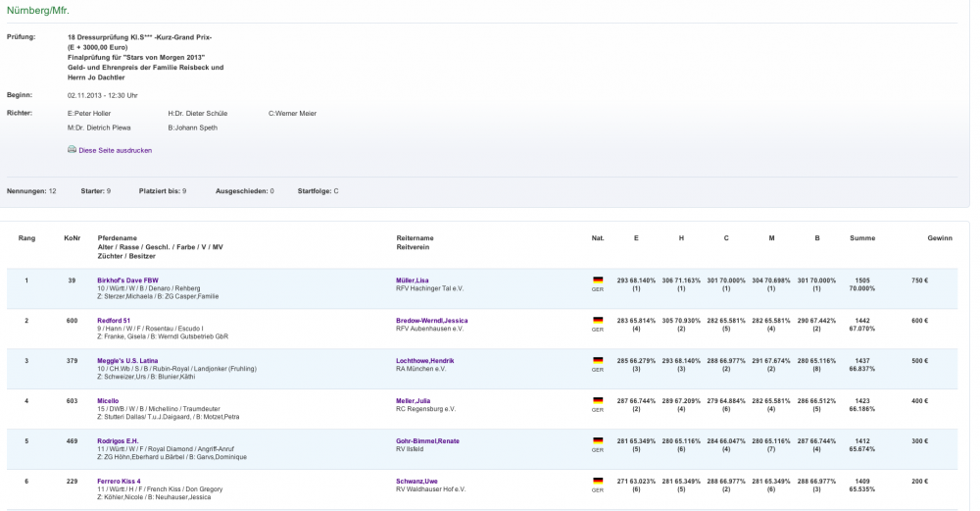The height and width of the screenshot is (511, 980).
Task: Click the German flag in Micello row
Action: tap(597, 400)
